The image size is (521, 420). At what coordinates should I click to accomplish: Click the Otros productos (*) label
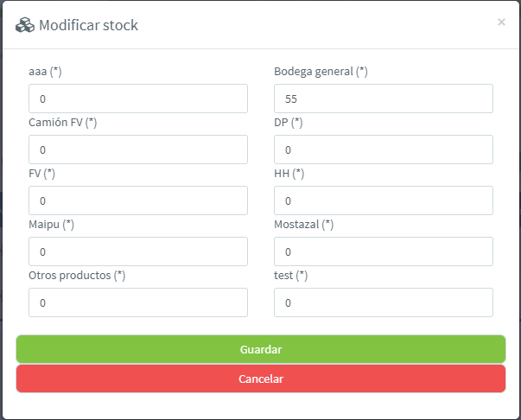[77, 276]
